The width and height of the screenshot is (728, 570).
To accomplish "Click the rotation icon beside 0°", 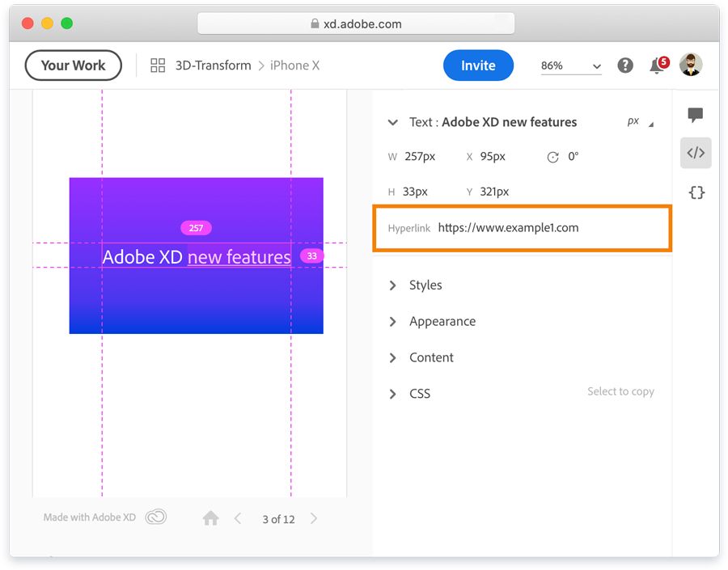I will (552, 157).
